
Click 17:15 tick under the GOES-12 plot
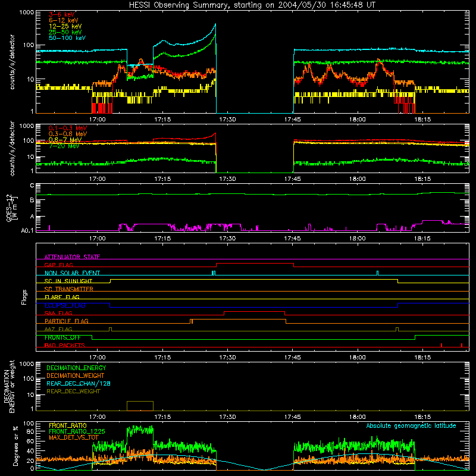[162, 239]
